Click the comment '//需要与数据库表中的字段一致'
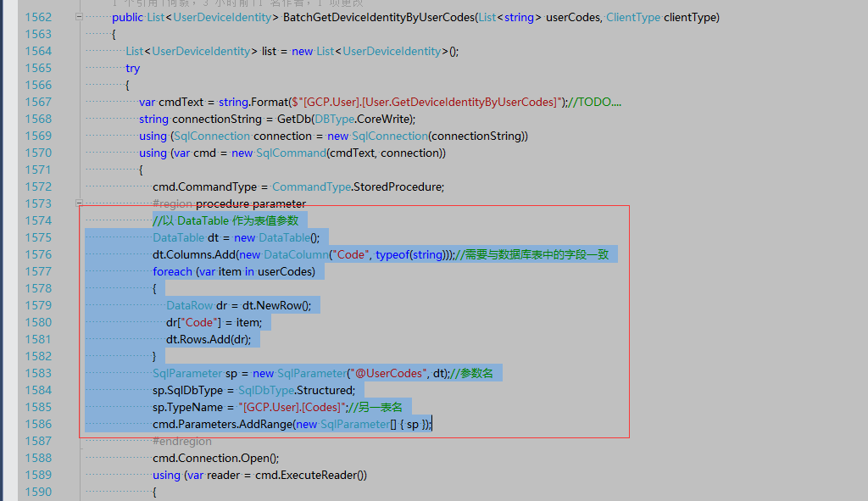 532,254
